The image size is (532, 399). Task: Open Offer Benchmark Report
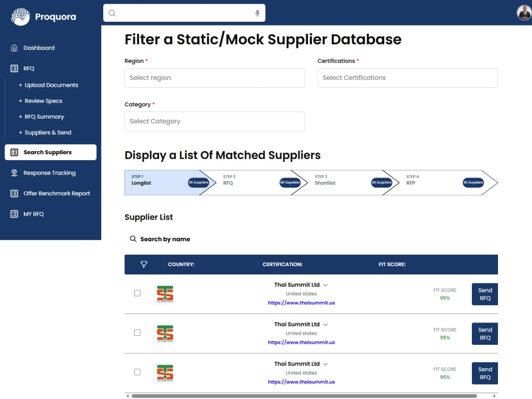tap(57, 194)
